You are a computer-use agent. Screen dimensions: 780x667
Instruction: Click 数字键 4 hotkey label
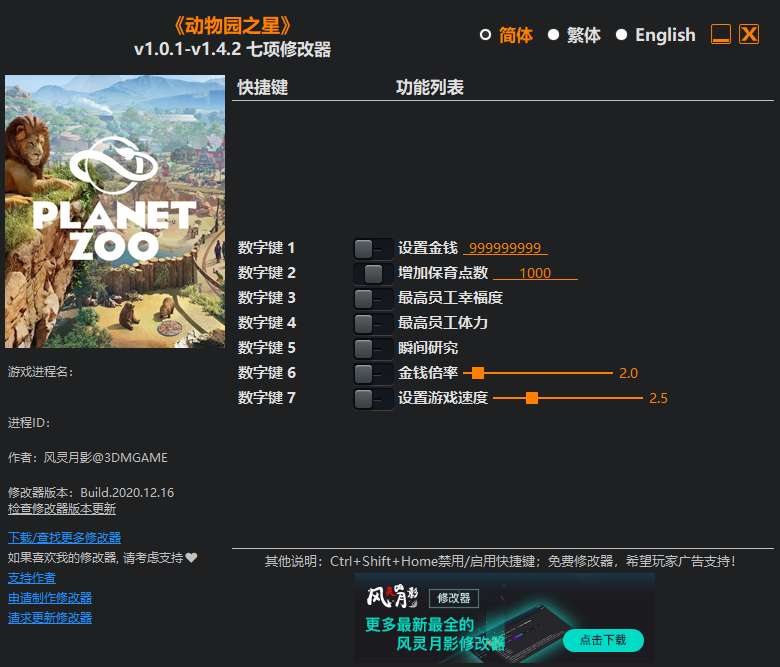[267, 323]
